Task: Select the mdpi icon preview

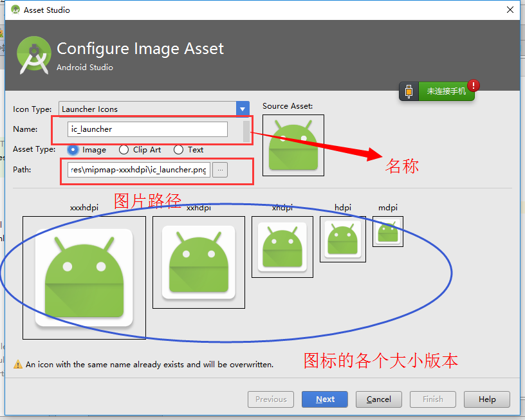Action: click(387, 231)
